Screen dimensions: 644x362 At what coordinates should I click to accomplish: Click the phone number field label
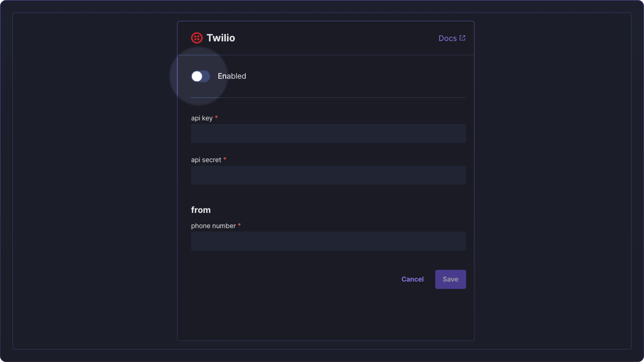213,226
